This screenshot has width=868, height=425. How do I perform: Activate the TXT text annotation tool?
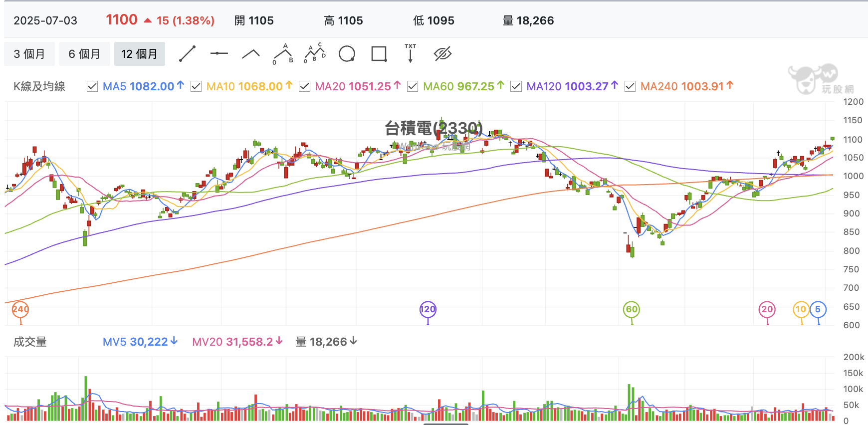[x=410, y=53]
